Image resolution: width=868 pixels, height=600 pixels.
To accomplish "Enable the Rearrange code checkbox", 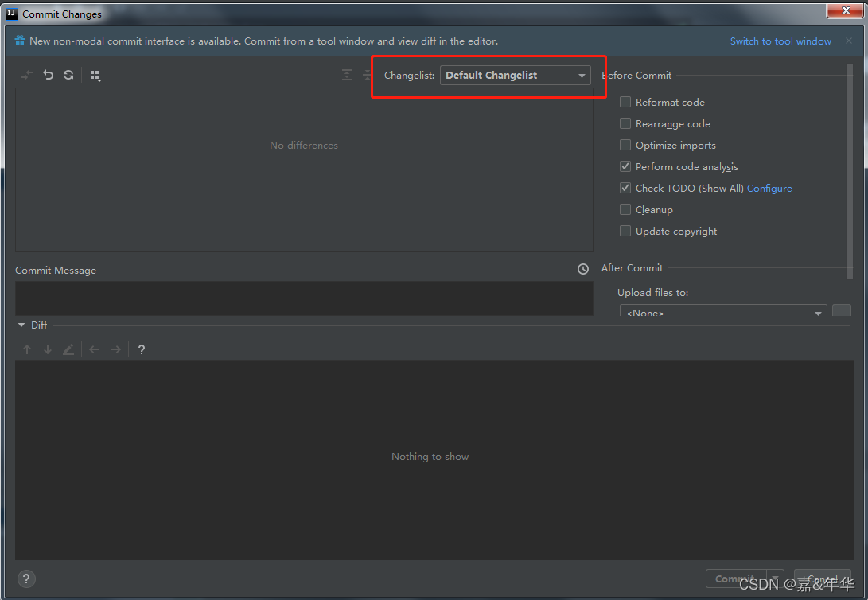I will point(625,123).
